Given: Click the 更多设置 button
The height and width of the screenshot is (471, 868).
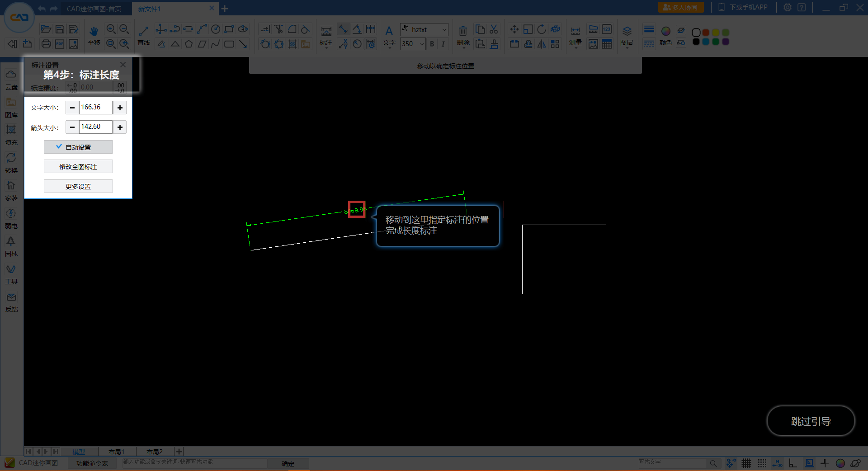Looking at the screenshot, I should tap(78, 186).
